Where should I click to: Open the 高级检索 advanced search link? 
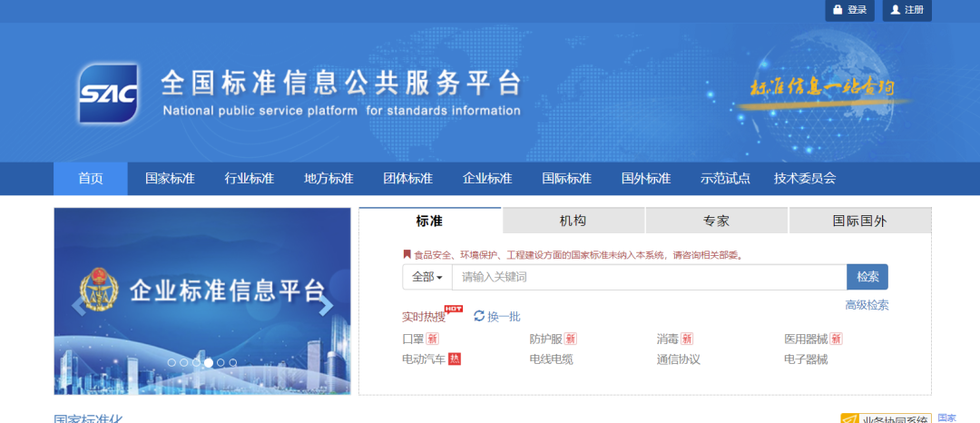point(867,305)
